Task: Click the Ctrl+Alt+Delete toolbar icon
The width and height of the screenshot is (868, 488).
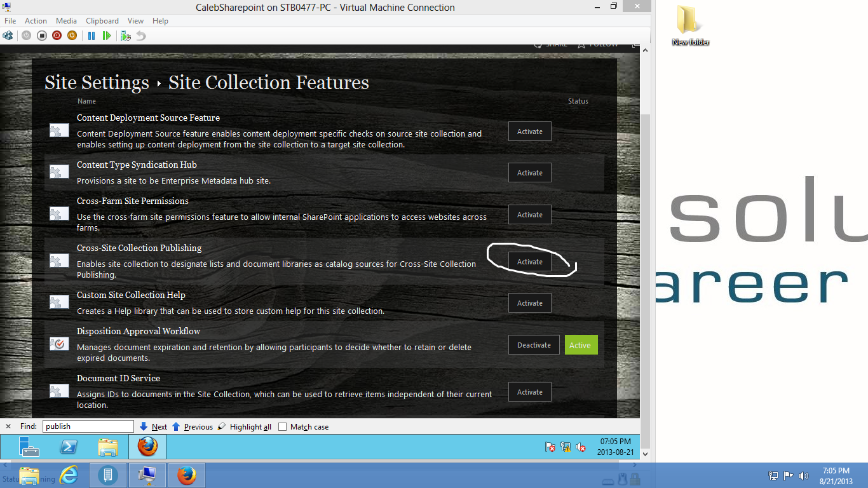Action: 8,36
